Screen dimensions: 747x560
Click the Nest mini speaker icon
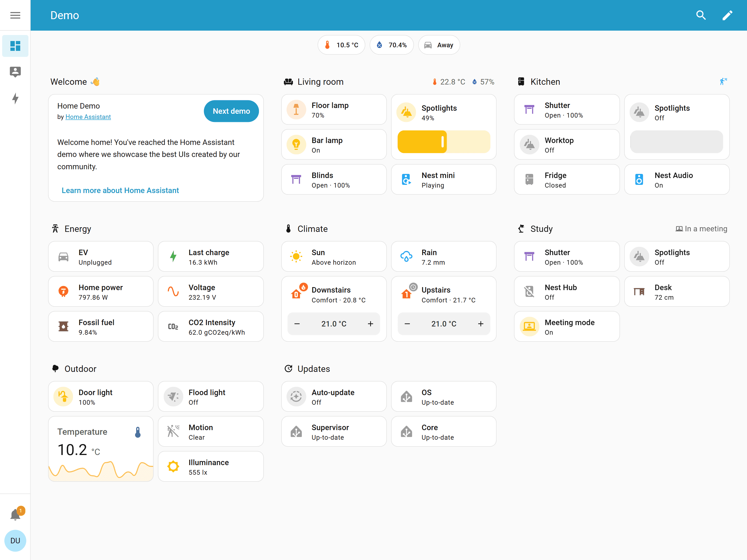coord(406,179)
